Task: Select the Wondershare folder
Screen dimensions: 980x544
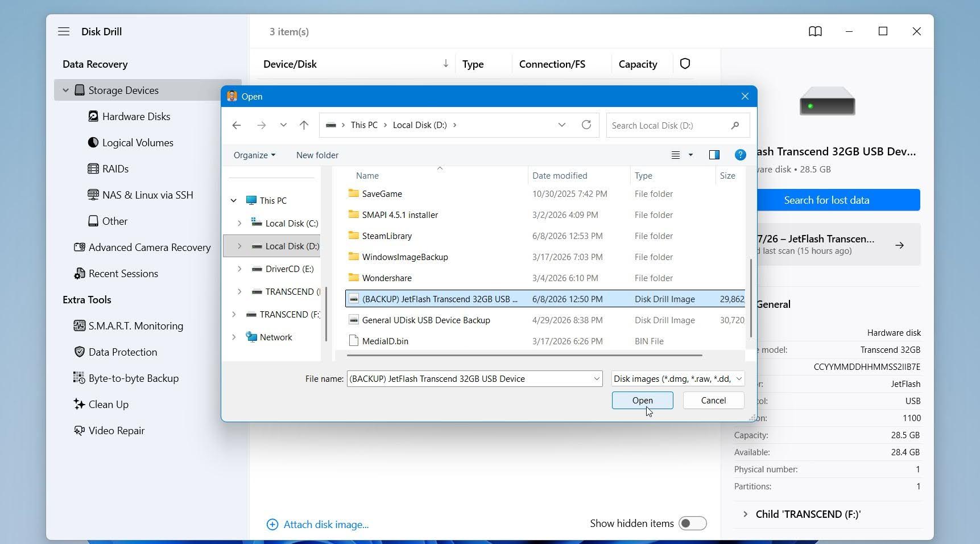Action: coord(545,278)
